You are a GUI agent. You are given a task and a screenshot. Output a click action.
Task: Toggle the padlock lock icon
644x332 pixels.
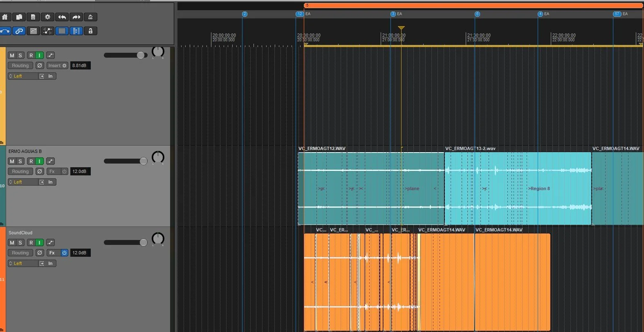click(91, 31)
